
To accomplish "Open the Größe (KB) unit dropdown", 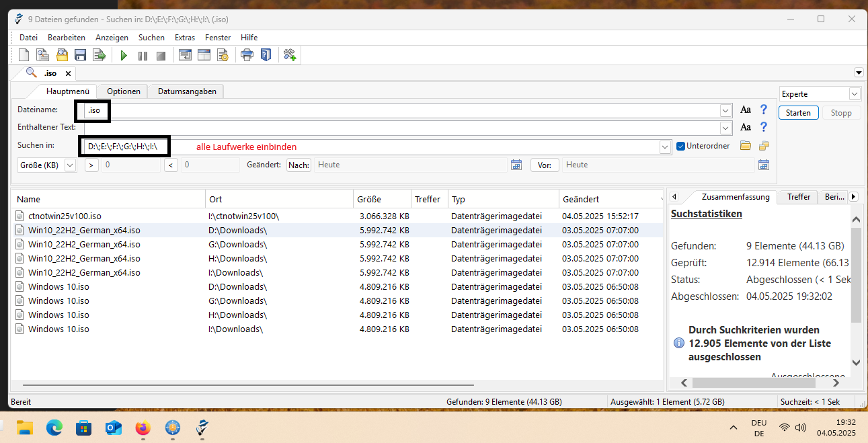I will [71, 165].
